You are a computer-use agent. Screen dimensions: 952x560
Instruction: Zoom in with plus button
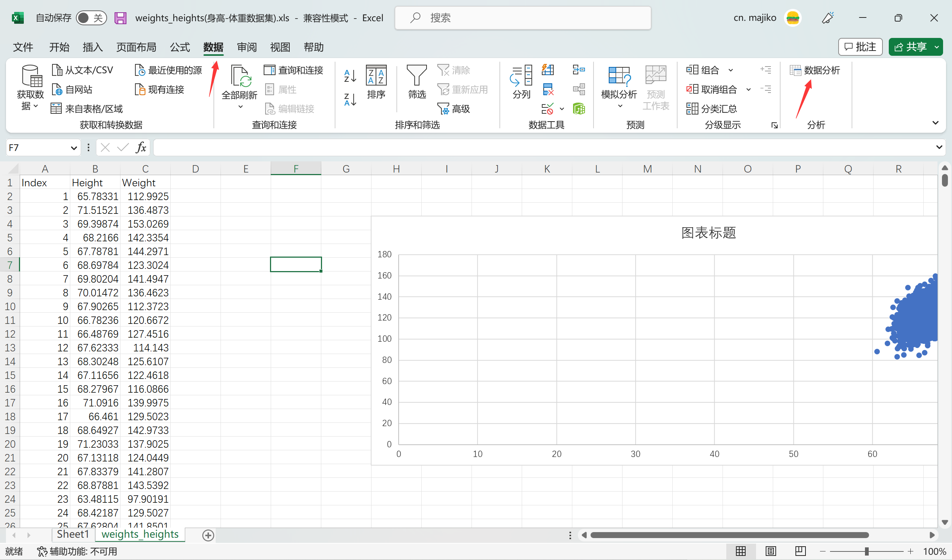pyautogui.click(x=910, y=551)
